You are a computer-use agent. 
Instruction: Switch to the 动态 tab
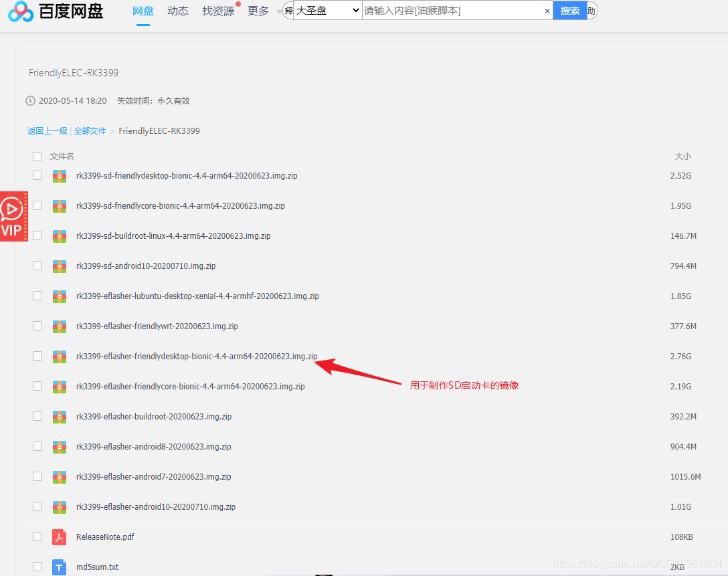click(x=177, y=11)
